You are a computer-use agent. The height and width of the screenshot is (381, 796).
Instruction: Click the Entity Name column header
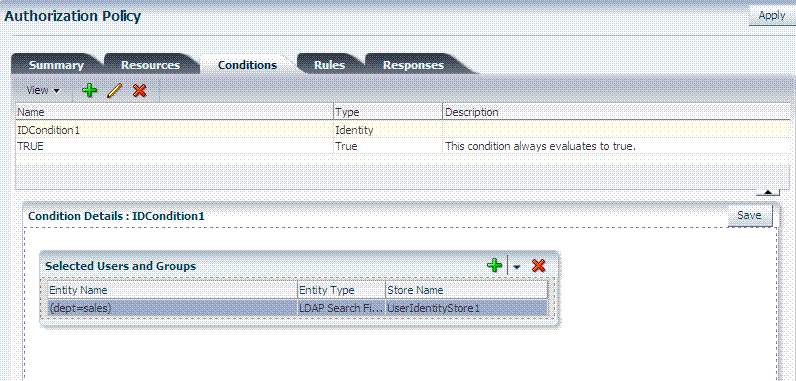(x=172, y=290)
